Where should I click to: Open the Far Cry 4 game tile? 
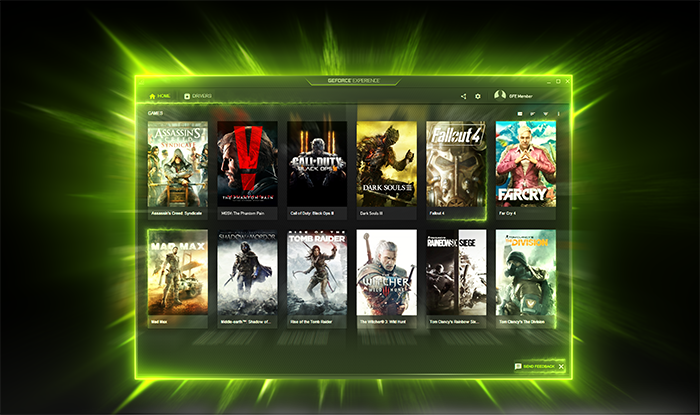click(526, 170)
